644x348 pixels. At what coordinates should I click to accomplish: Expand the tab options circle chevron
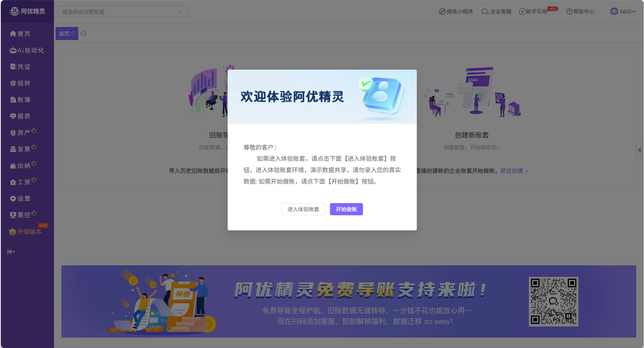click(x=84, y=33)
